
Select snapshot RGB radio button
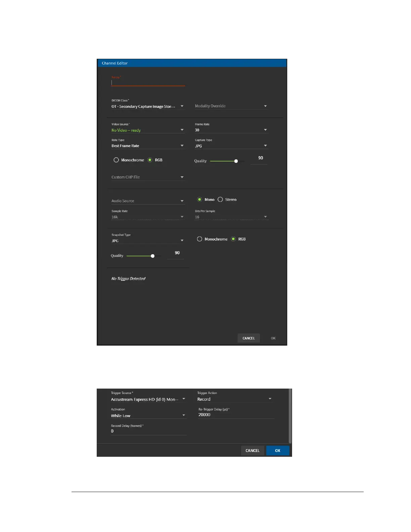tap(233, 239)
